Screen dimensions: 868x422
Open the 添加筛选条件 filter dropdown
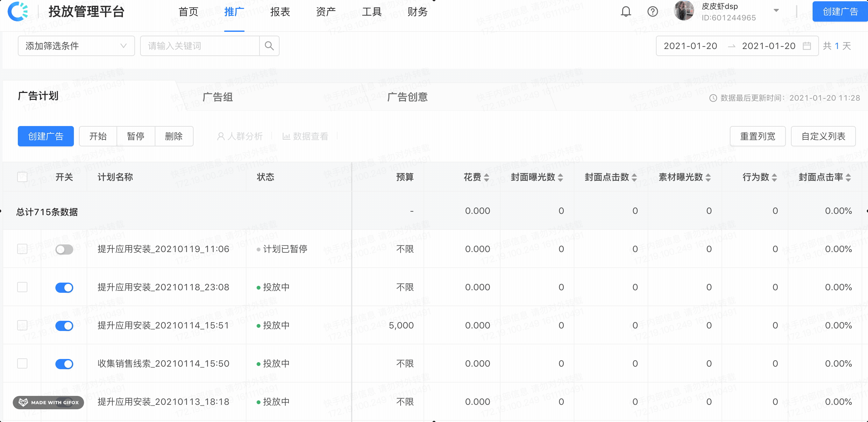click(x=76, y=46)
